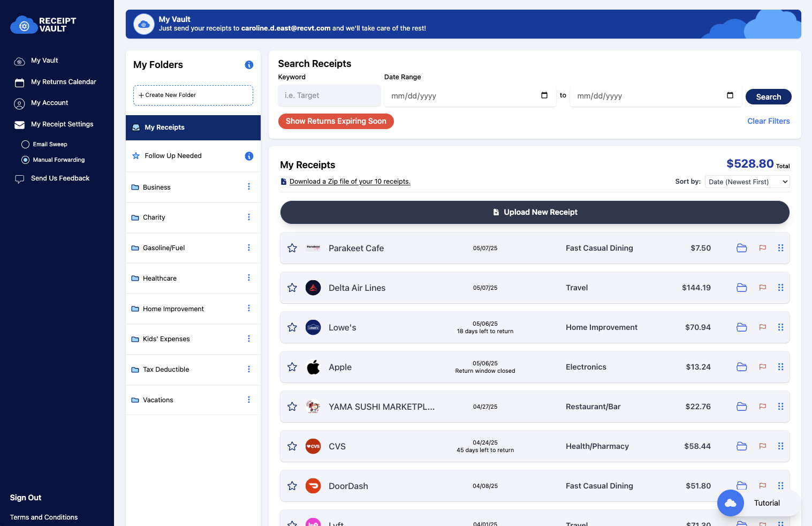Viewport: 812px width, 526px height.
Task: Star the Apple receipt as favorite
Action: pos(292,367)
